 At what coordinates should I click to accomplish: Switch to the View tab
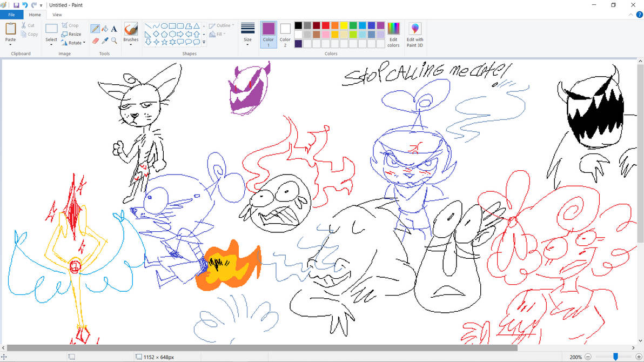coord(57,15)
